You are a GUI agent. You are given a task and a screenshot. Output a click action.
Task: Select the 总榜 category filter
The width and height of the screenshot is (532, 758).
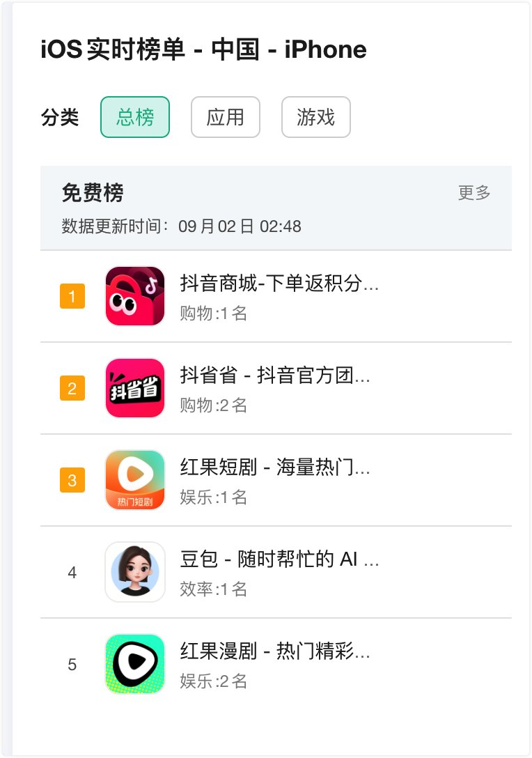click(x=135, y=117)
